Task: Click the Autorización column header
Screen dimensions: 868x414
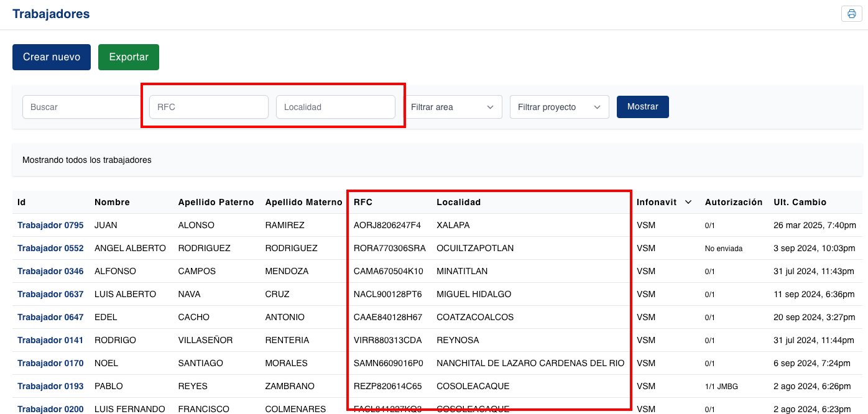Action: point(733,202)
